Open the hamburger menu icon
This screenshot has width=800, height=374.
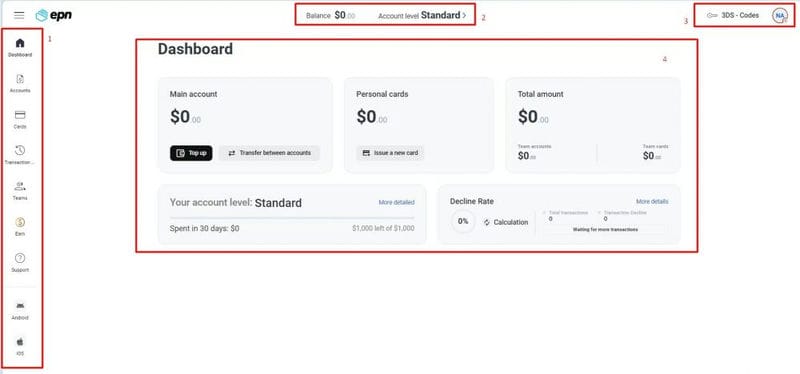point(19,15)
